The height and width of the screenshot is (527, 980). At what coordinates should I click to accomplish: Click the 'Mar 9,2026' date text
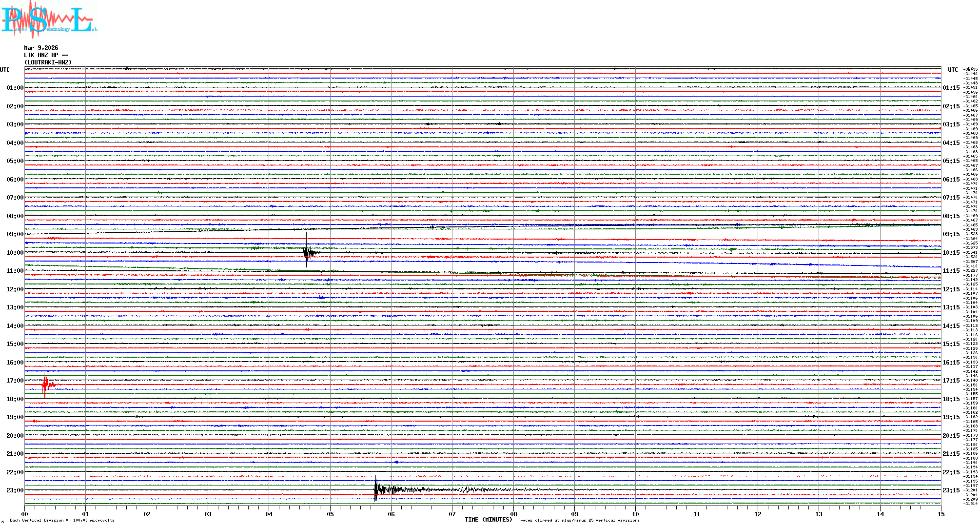pos(41,48)
